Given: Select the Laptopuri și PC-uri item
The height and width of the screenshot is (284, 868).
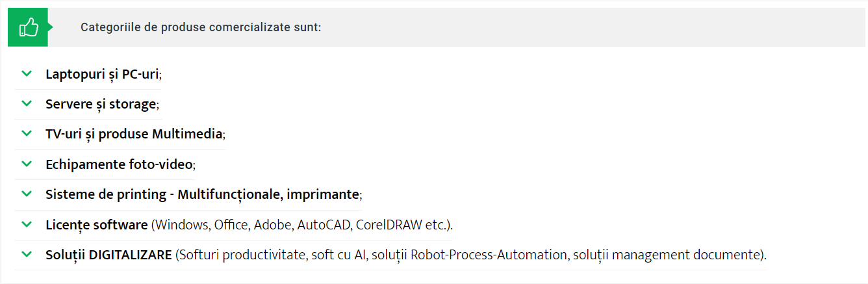Looking at the screenshot, I should point(102,74).
